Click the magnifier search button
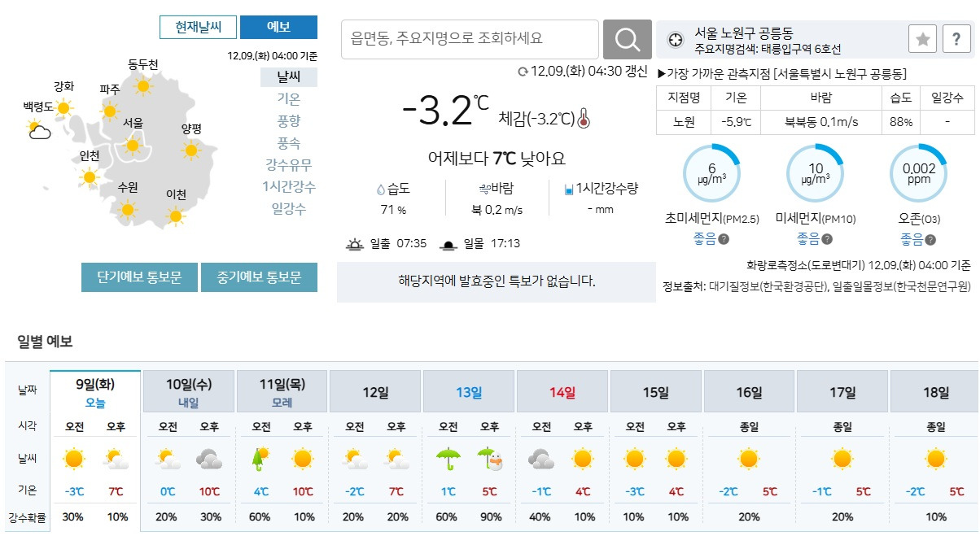This screenshot has height=536, width=980. pyautogui.click(x=627, y=39)
